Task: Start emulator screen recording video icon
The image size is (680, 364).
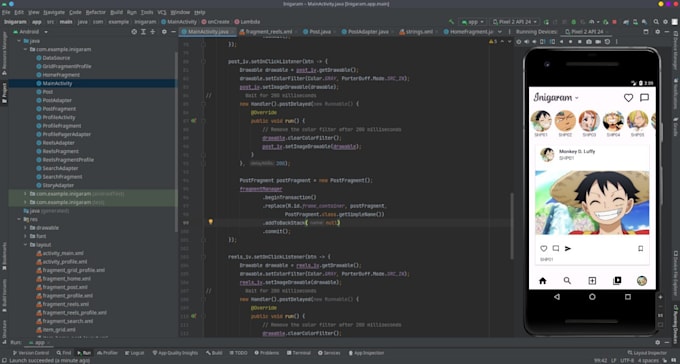Action: click(x=598, y=42)
